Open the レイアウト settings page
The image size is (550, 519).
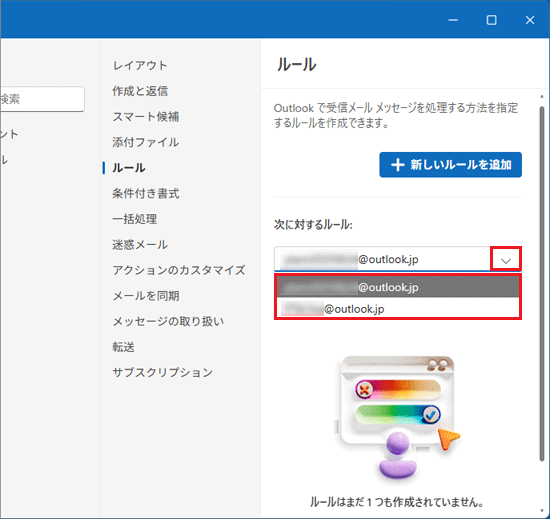click(x=140, y=66)
